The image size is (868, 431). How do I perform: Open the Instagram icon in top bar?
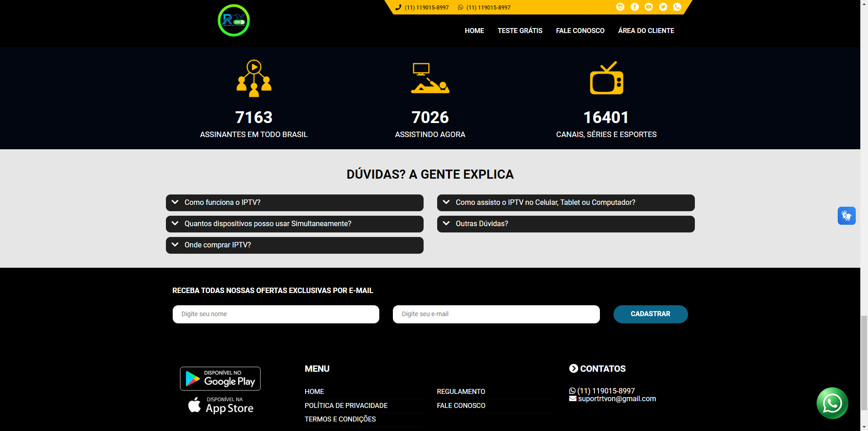point(620,7)
